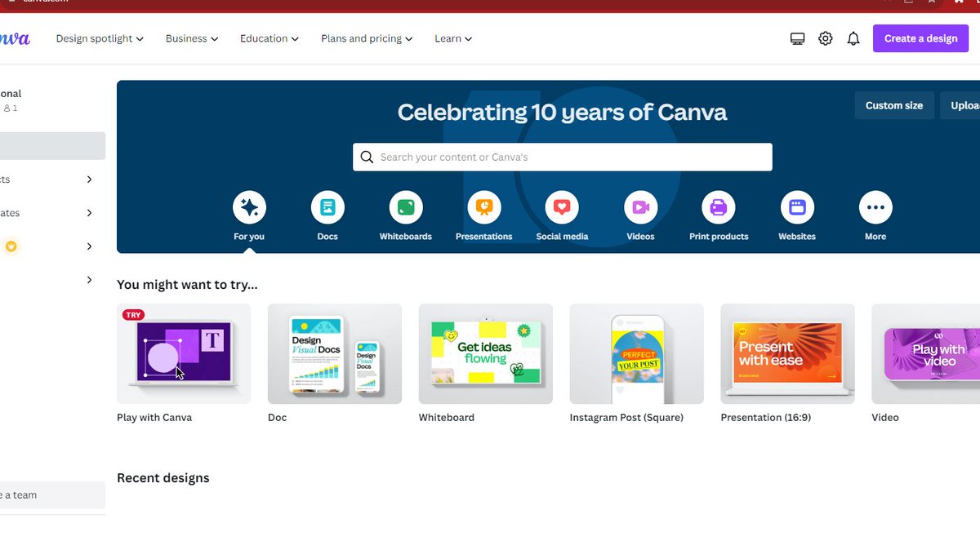Viewport: 980px width, 550px height.
Task: Open the Social media category icon
Action: coord(562,207)
